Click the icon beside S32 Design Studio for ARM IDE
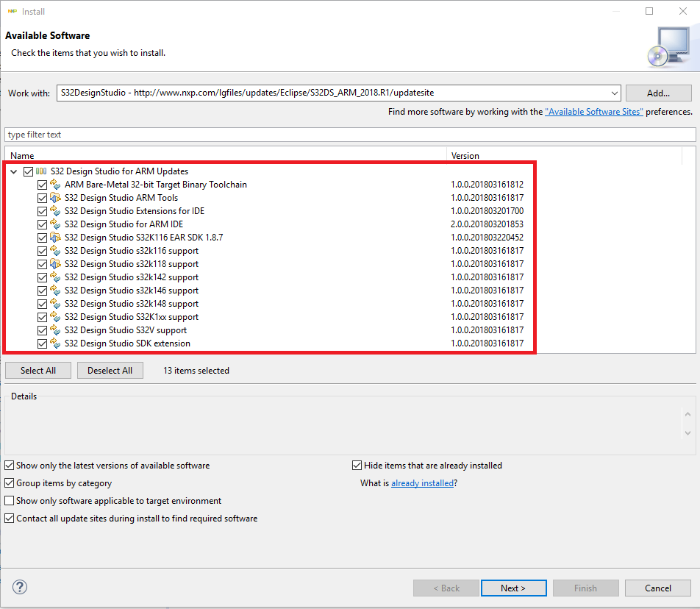 [55, 224]
